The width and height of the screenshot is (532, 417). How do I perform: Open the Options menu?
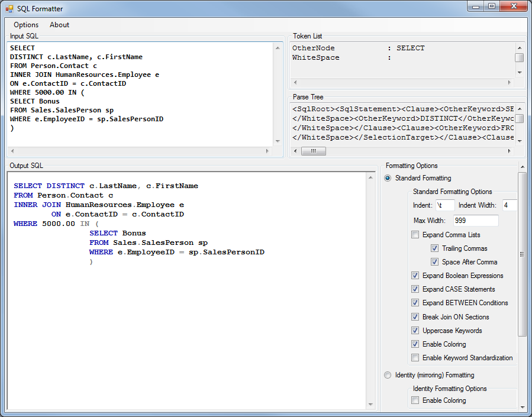(26, 24)
